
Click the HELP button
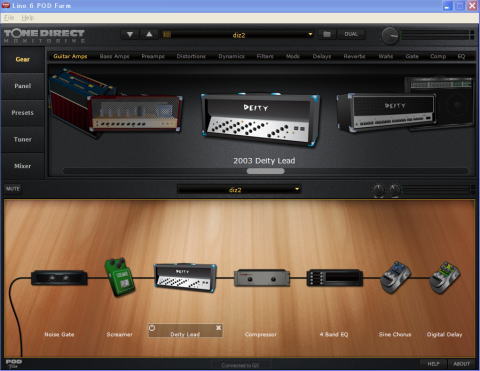(x=433, y=364)
